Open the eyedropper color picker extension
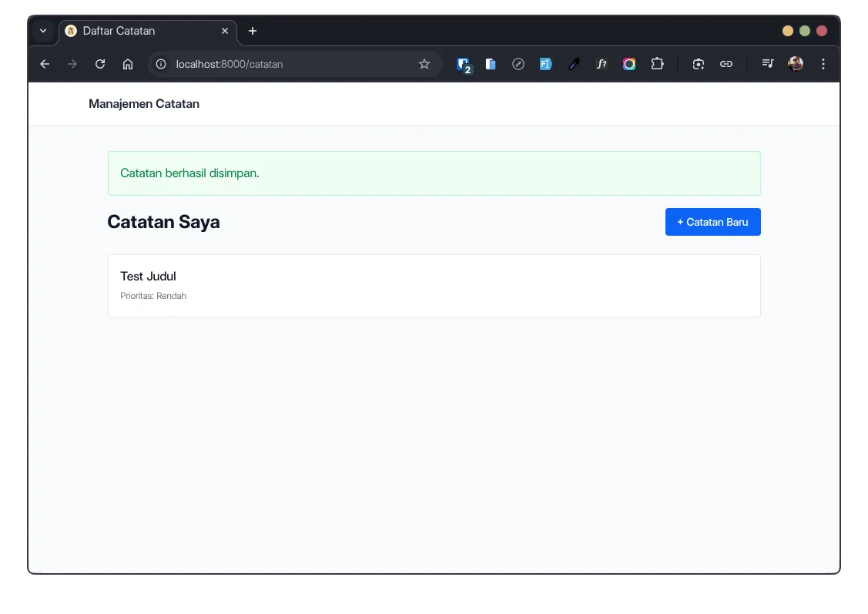Image resolution: width=868 pixels, height=614 pixels. (x=574, y=65)
